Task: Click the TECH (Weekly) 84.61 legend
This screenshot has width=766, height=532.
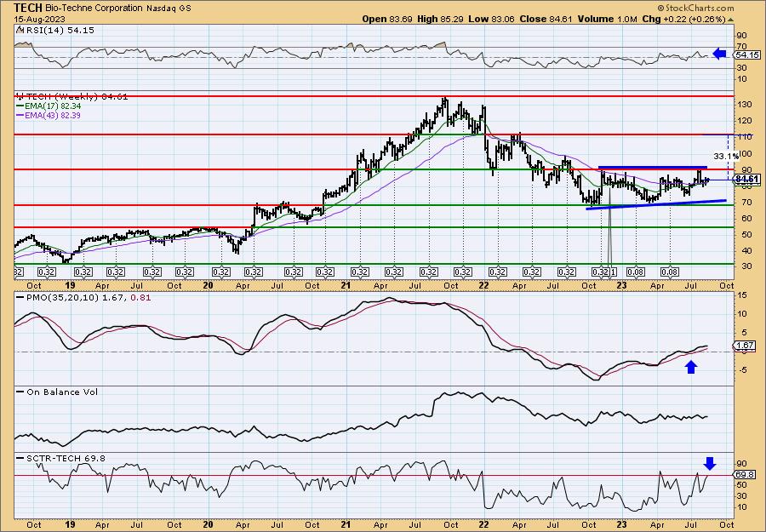Action: (76, 97)
